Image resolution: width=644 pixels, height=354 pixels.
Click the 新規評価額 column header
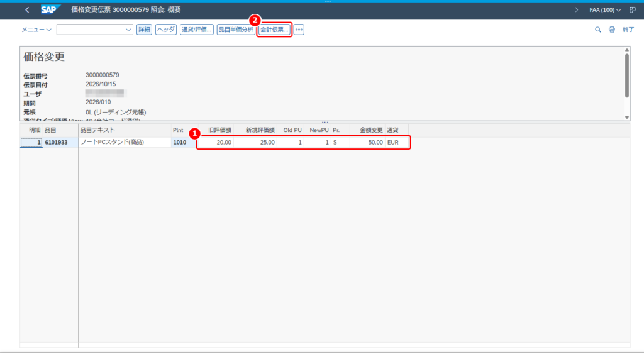point(255,130)
